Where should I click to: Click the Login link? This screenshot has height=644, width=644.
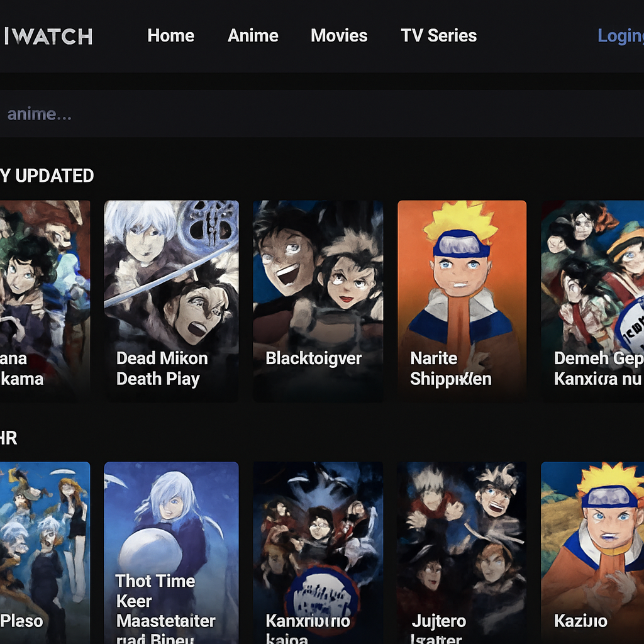point(619,36)
